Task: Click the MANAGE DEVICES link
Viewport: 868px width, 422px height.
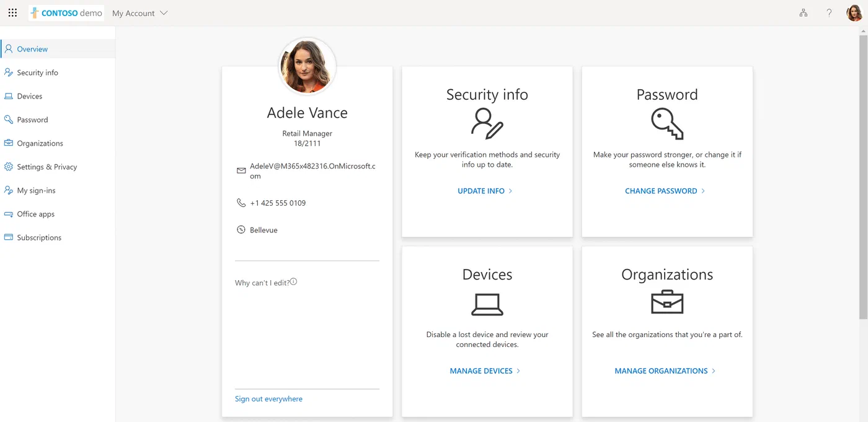Action: pyautogui.click(x=485, y=371)
